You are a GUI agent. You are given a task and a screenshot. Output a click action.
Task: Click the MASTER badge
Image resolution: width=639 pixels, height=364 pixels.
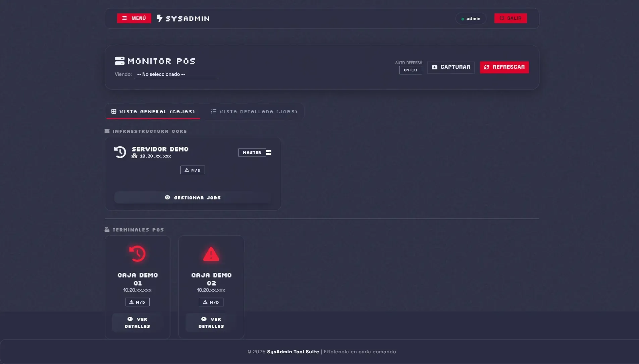(252, 153)
